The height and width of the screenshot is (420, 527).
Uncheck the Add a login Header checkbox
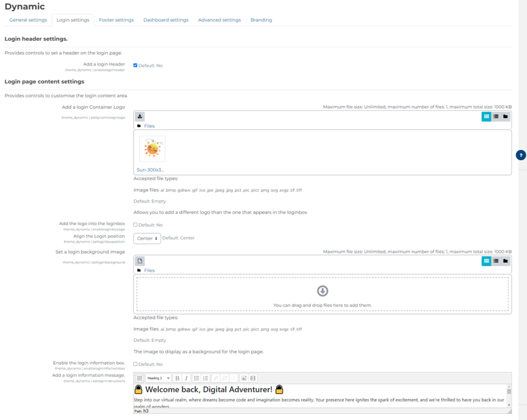coord(135,65)
